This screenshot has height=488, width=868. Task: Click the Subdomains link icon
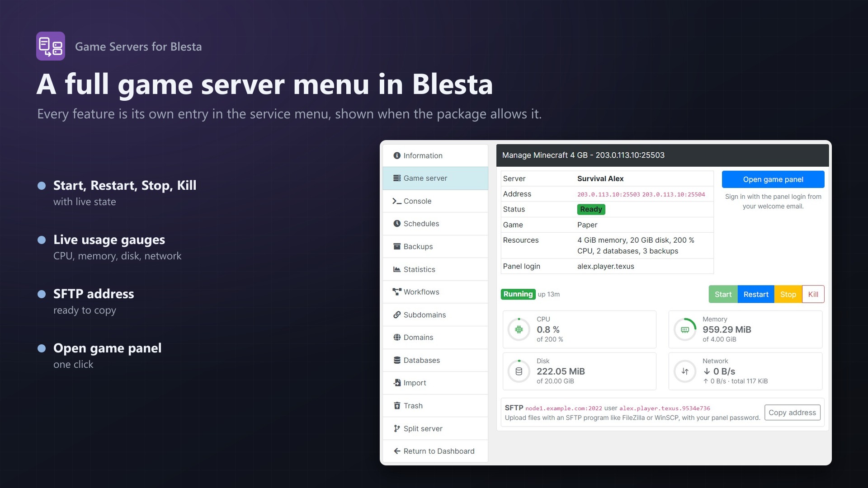pos(397,315)
